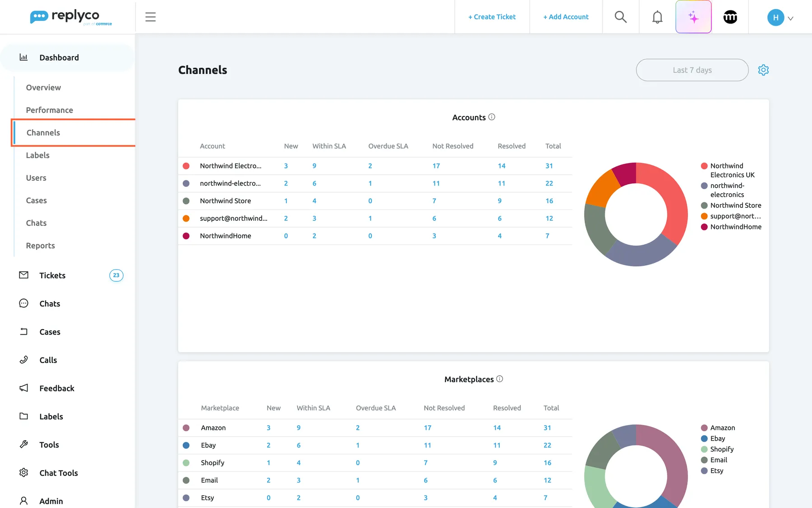
Task: Click support@northwind... orange swatch
Action: (186, 218)
